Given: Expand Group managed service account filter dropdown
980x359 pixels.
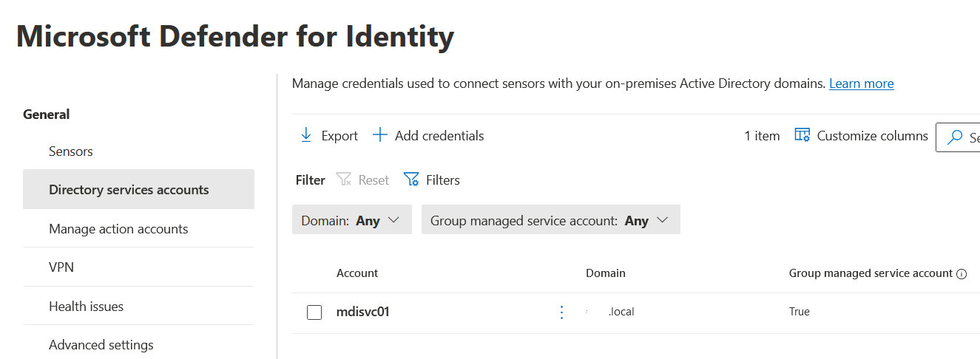Looking at the screenshot, I should tap(550, 220).
